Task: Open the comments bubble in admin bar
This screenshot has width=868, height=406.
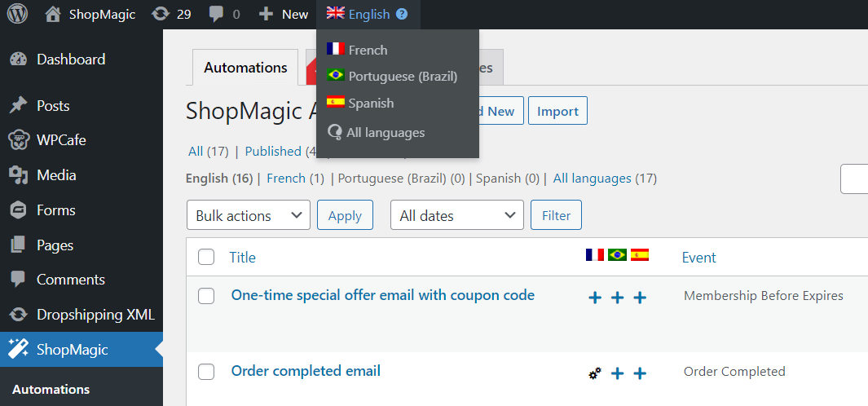Action: click(217, 15)
